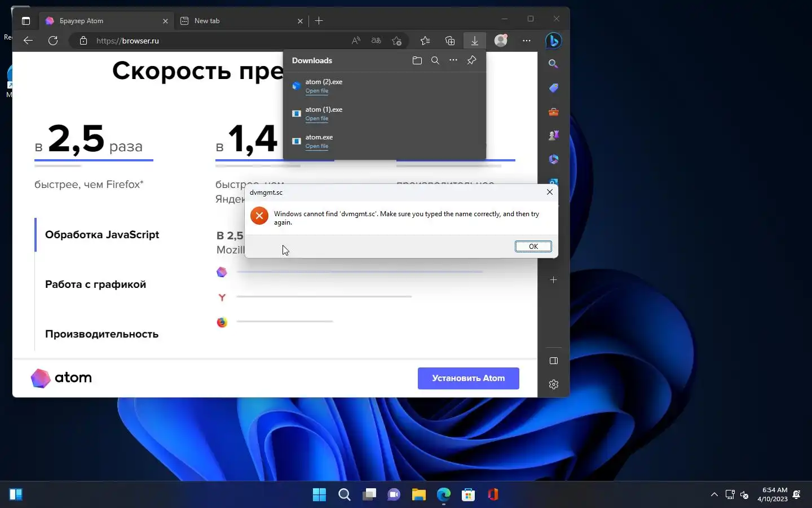Add a sidebar app with plus

pos(554,280)
